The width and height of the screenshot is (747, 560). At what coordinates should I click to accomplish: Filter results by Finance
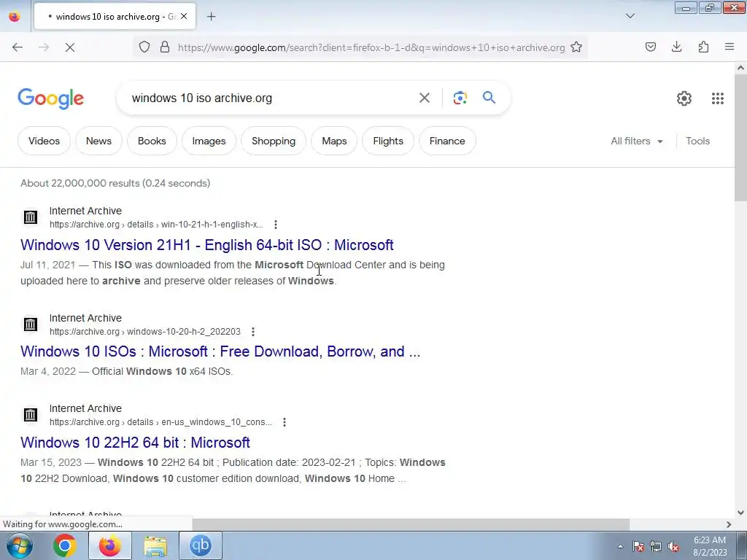(447, 141)
